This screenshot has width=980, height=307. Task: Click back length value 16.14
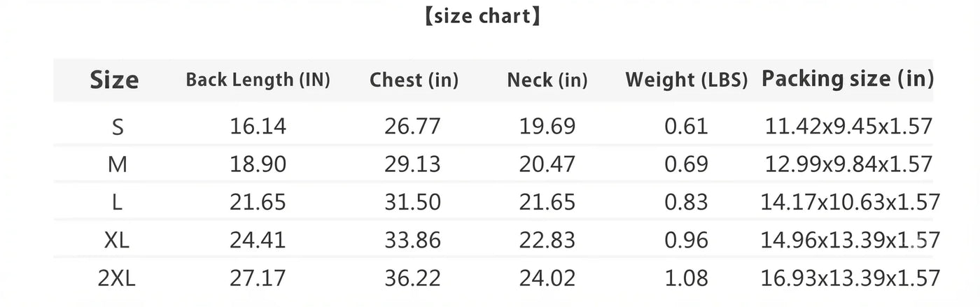(258, 127)
